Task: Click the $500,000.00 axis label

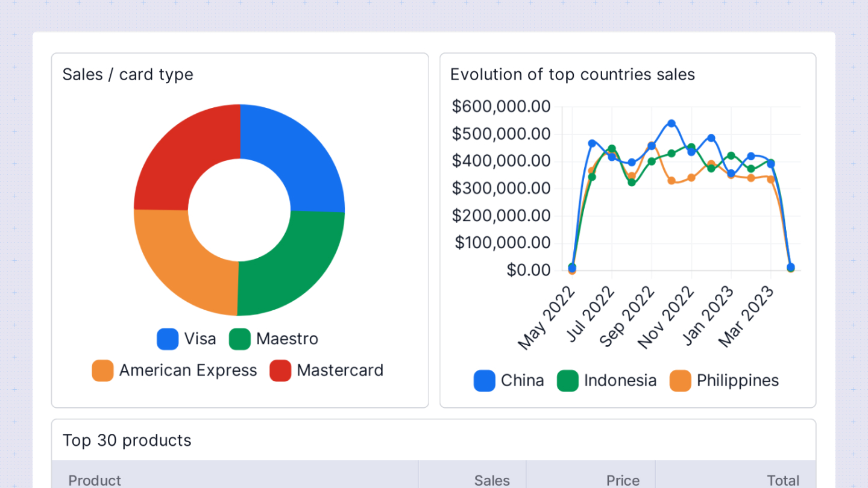Action: 502,134
